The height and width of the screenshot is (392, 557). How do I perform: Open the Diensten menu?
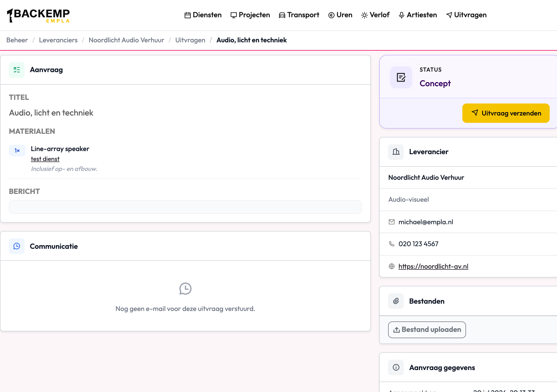(x=203, y=15)
